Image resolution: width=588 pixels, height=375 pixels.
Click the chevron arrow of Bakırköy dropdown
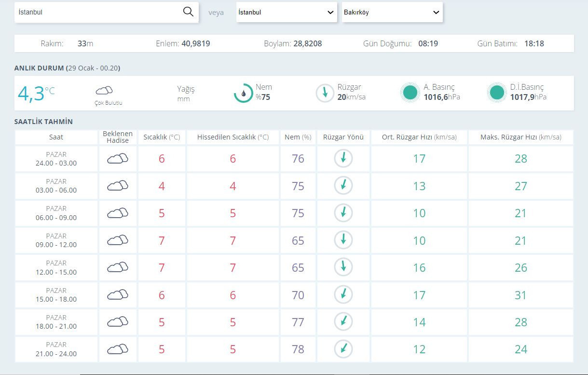436,13
